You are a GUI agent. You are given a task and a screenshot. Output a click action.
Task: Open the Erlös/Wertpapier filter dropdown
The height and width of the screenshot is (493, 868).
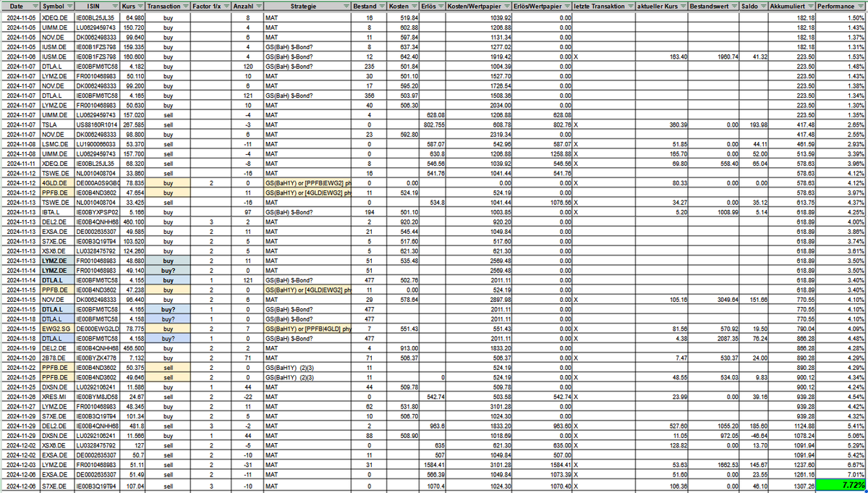click(x=567, y=5)
